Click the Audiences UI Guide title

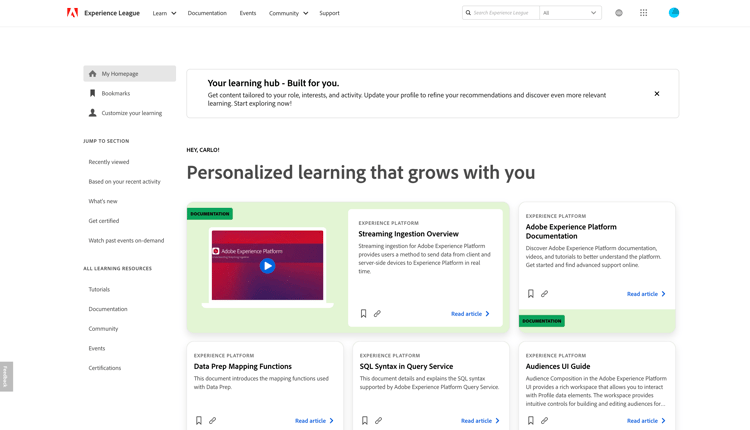558,366
